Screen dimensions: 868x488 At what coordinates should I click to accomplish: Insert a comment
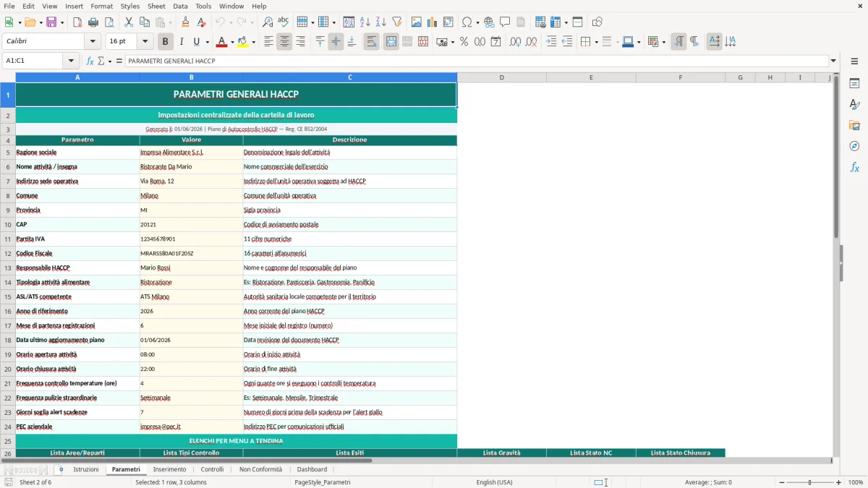(x=505, y=22)
